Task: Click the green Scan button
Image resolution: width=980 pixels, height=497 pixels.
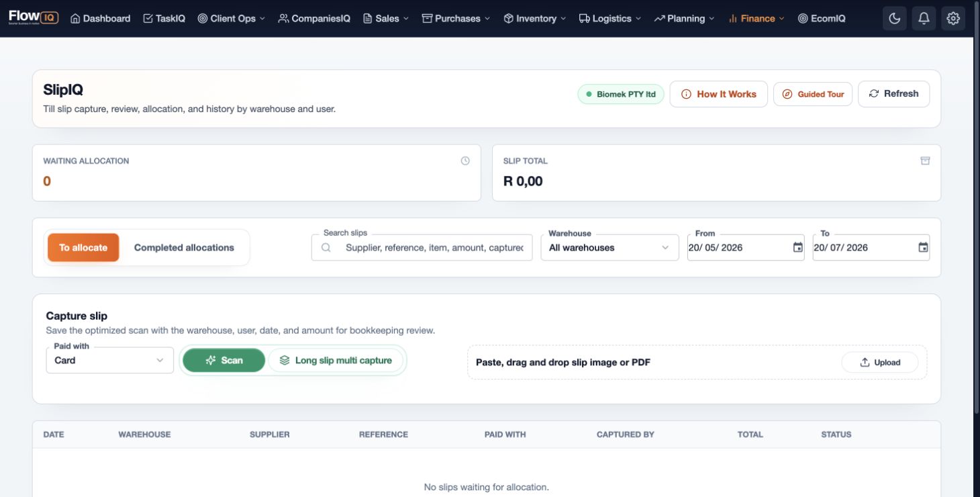Action: pyautogui.click(x=224, y=360)
